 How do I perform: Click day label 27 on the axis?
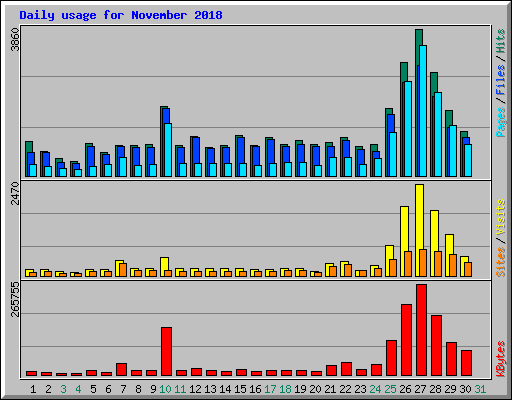tap(420, 389)
